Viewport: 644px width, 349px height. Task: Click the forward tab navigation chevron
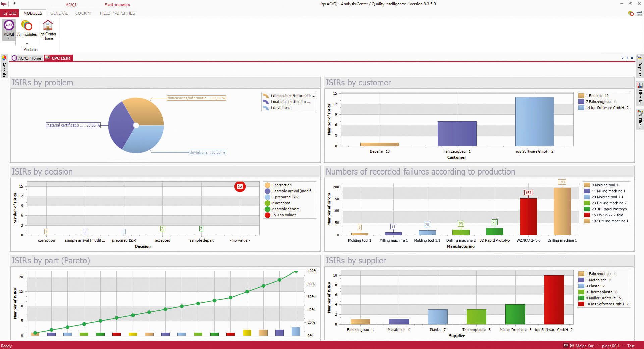(627, 58)
